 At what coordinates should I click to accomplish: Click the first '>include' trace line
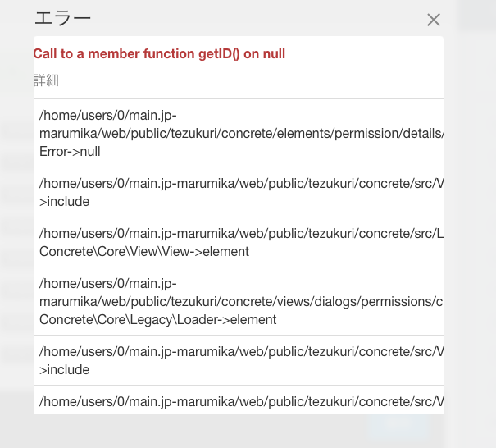click(64, 202)
